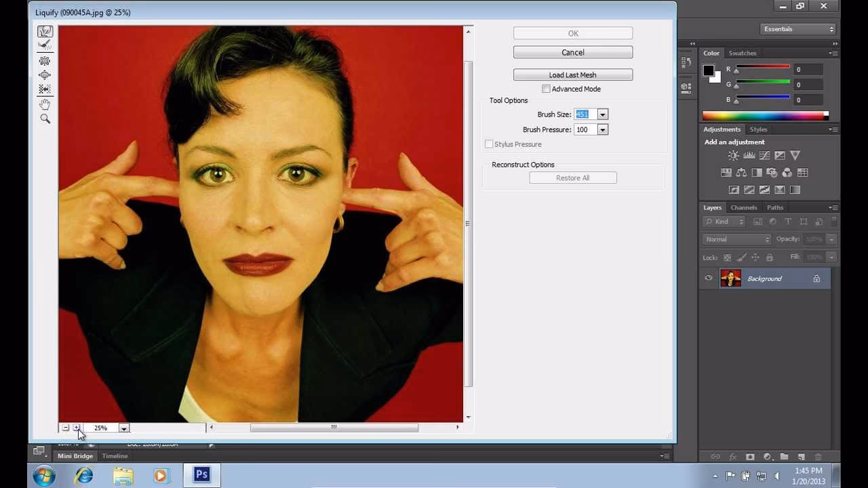Click the color spectrum ramp bar
Viewport: 868px width, 488px height.
pyautogui.click(x=764, y=116)
